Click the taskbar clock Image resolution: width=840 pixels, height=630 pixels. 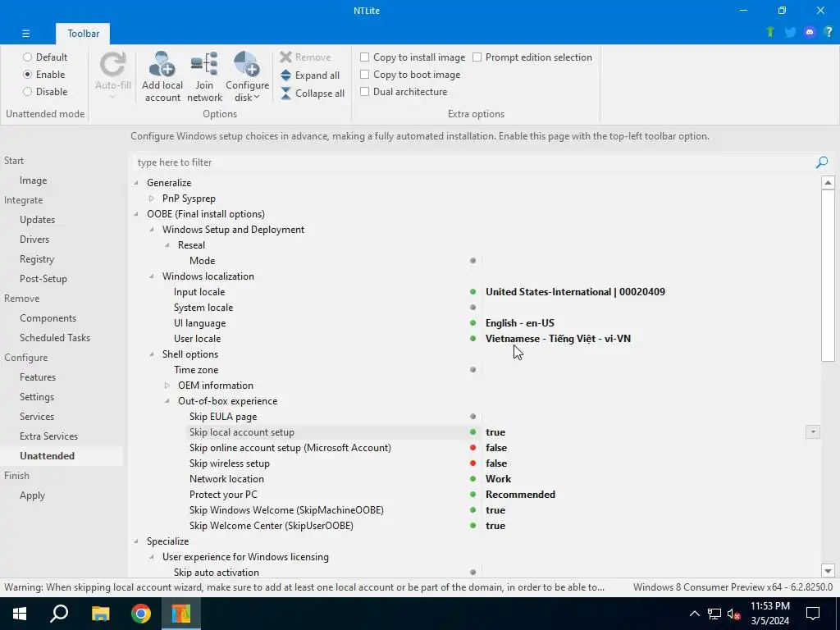click(x=769, y=614)
